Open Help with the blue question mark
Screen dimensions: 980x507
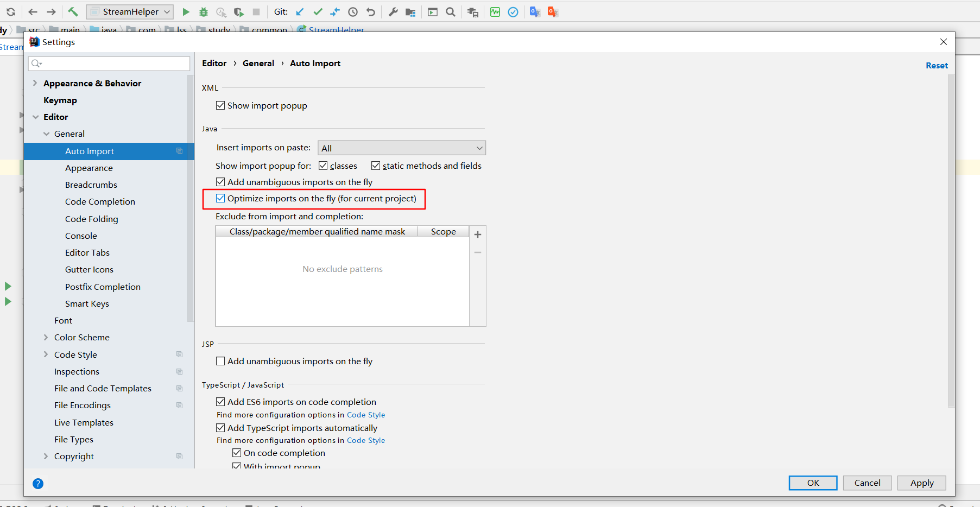pos(38,484)
